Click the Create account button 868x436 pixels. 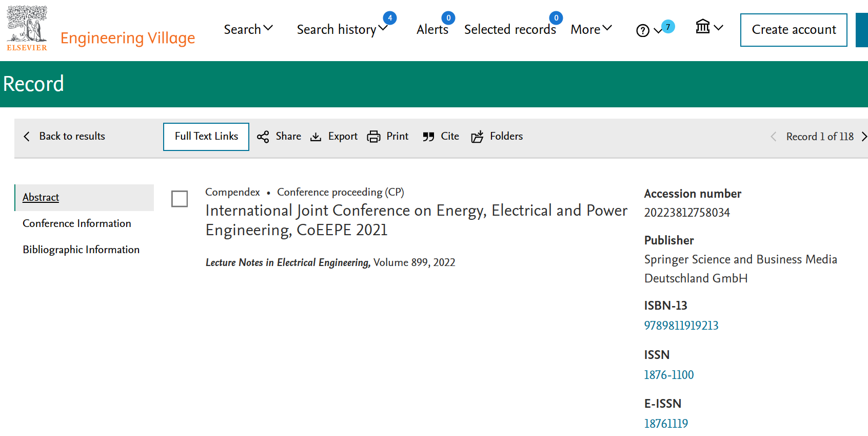pyautogui.click(x=793, y=30)
